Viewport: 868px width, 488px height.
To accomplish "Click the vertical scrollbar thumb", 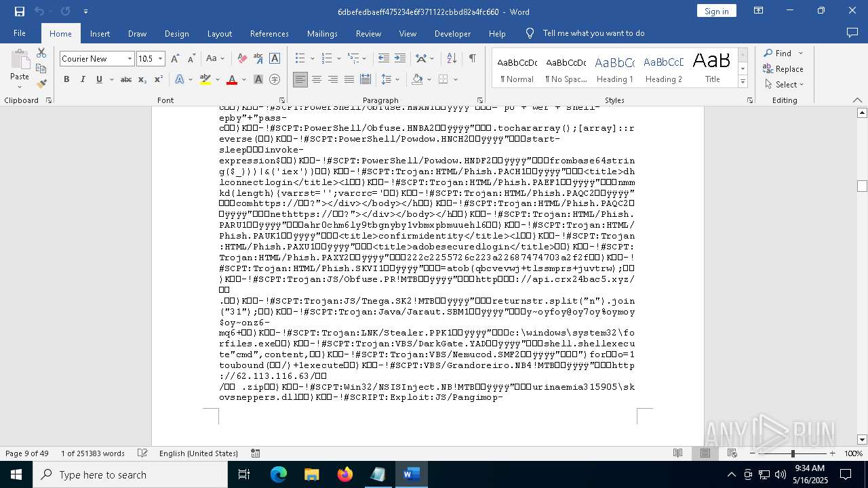I will (862, 186).
